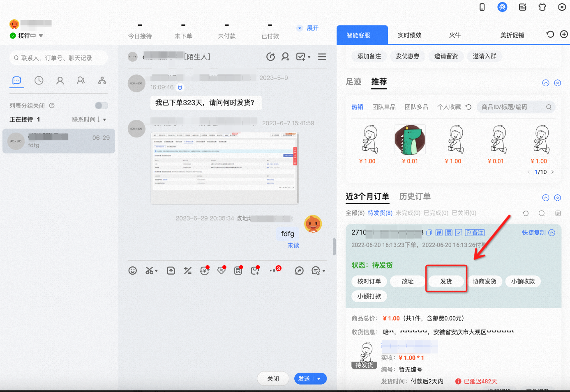The width and height of the screenshot is (570, 392).
Task: Click the person profile icon in chat header
Action: pyautogui.click(x=285, y=57)
